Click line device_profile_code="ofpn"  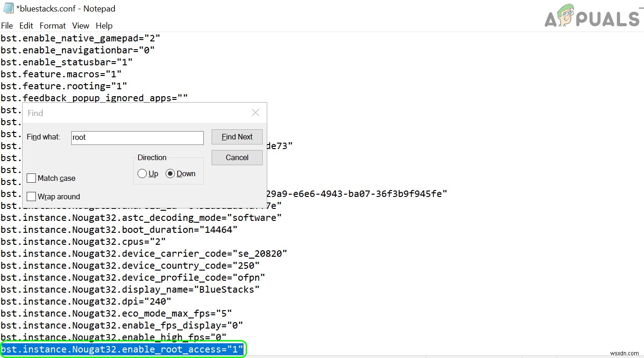133,277
